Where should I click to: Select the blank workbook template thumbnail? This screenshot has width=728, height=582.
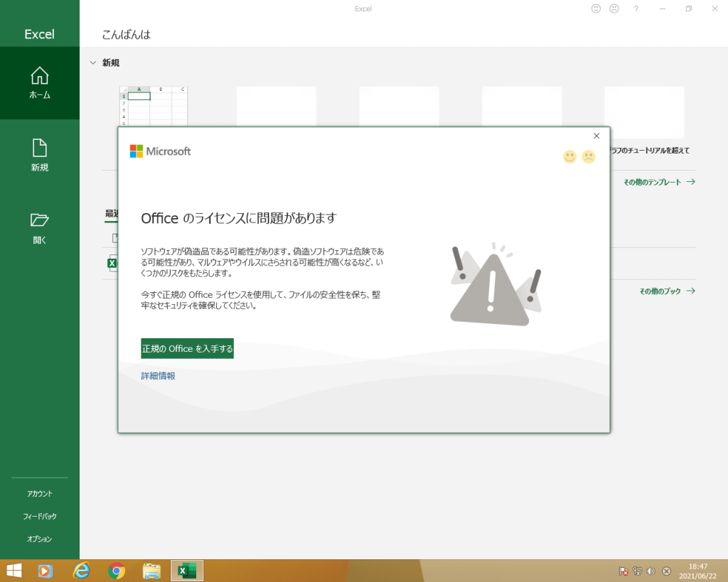[154, 107]
